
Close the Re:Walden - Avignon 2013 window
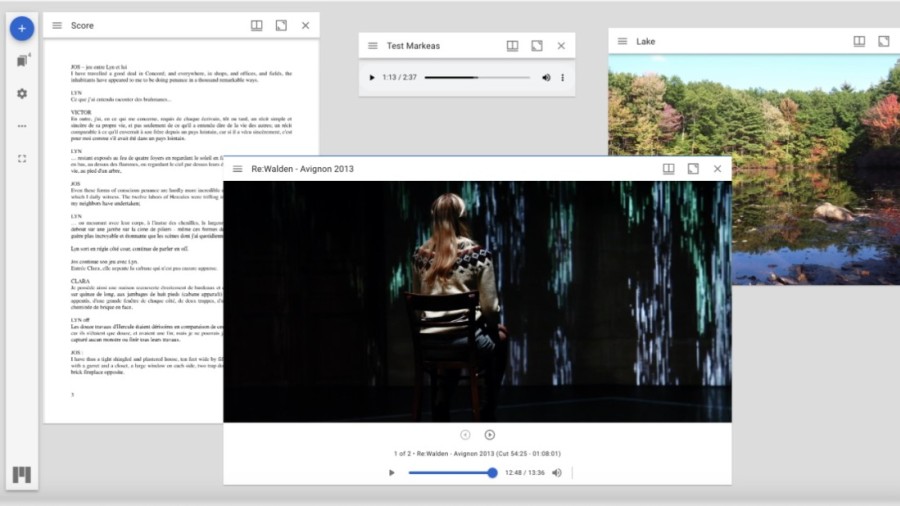[x=717, y=169]
